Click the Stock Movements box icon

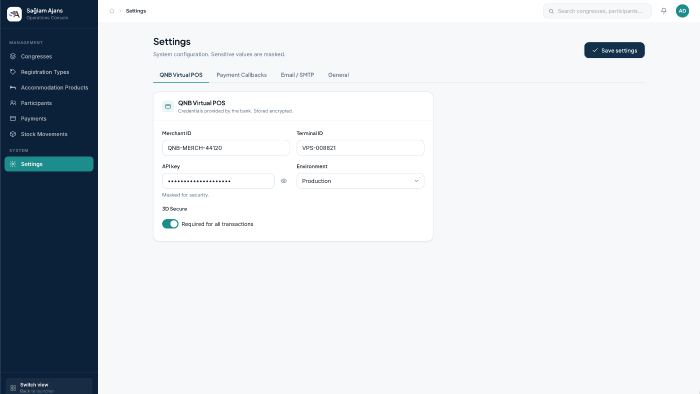click(x=13, y=134)
